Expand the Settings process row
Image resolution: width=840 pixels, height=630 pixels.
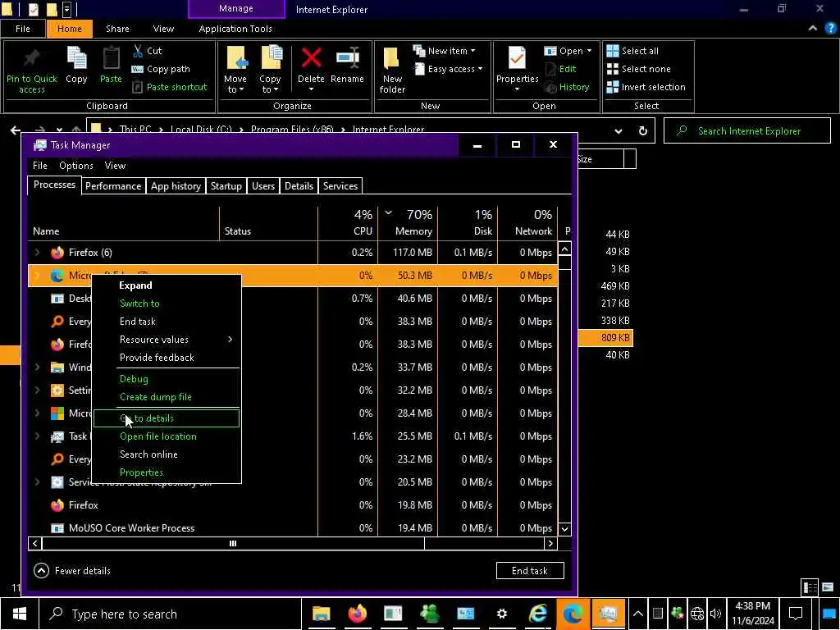37,390
